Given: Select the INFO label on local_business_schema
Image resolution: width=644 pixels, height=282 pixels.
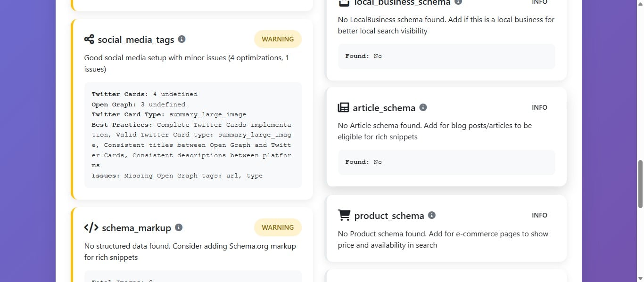Looking at the screenshot, I should coord(539,2).
